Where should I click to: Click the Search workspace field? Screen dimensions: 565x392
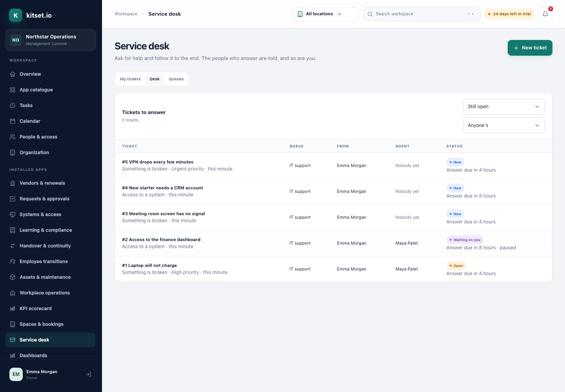point(421,14)
